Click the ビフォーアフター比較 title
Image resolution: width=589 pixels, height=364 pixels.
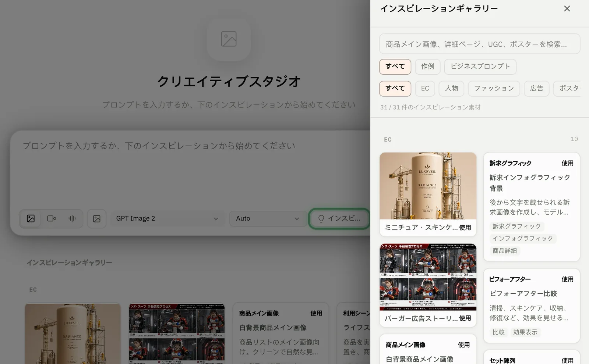point(523,294)
